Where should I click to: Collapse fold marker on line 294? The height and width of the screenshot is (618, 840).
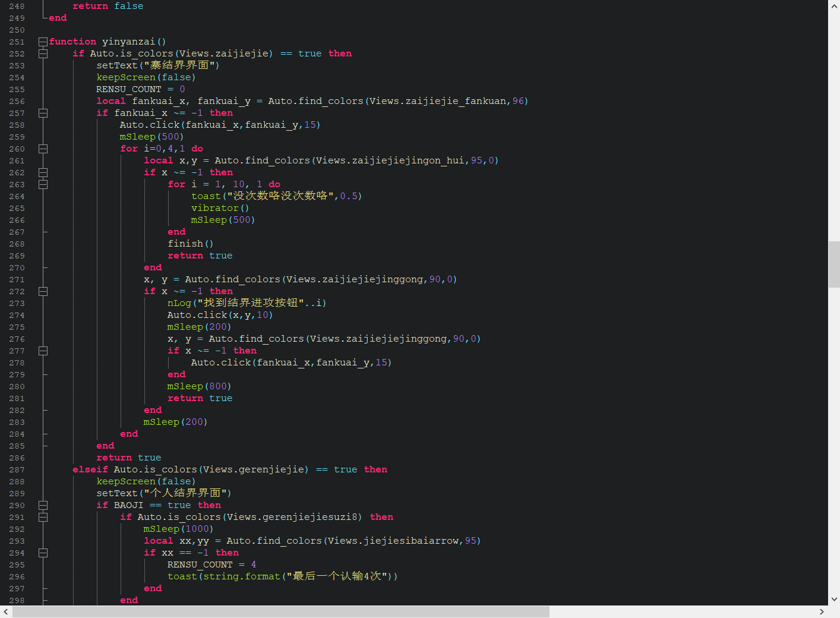coord(43,553)
